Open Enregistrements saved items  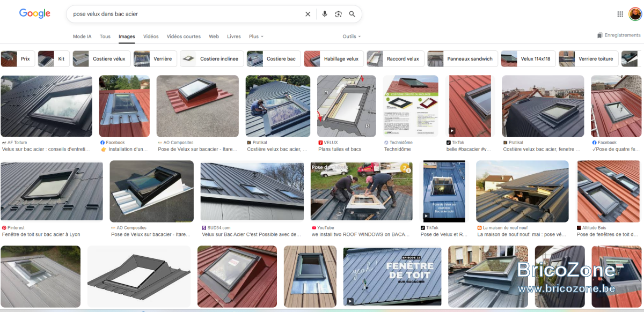pyautogui.click(x=619, y=35)
